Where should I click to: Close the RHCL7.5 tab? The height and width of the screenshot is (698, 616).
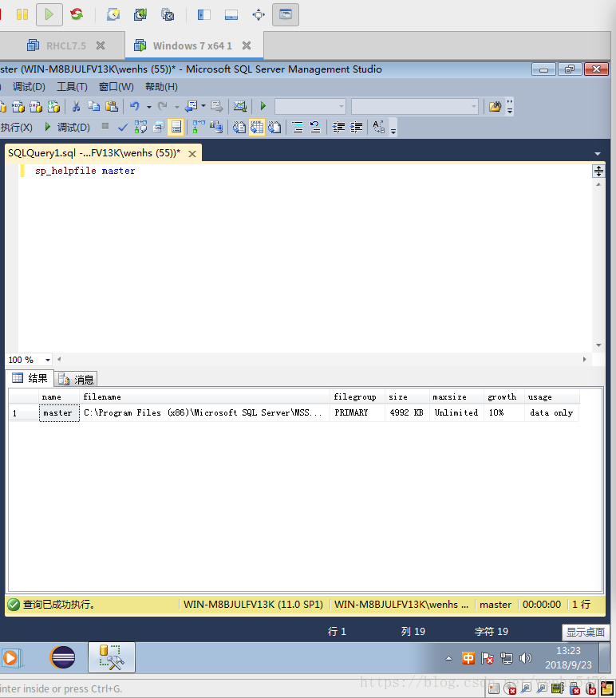point(101,45)
